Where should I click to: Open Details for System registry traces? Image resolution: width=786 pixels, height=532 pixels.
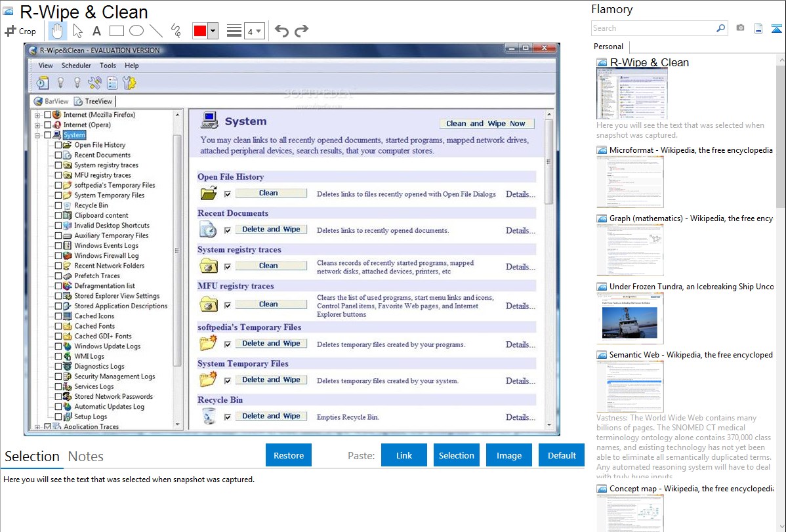[x=520, y=267]
